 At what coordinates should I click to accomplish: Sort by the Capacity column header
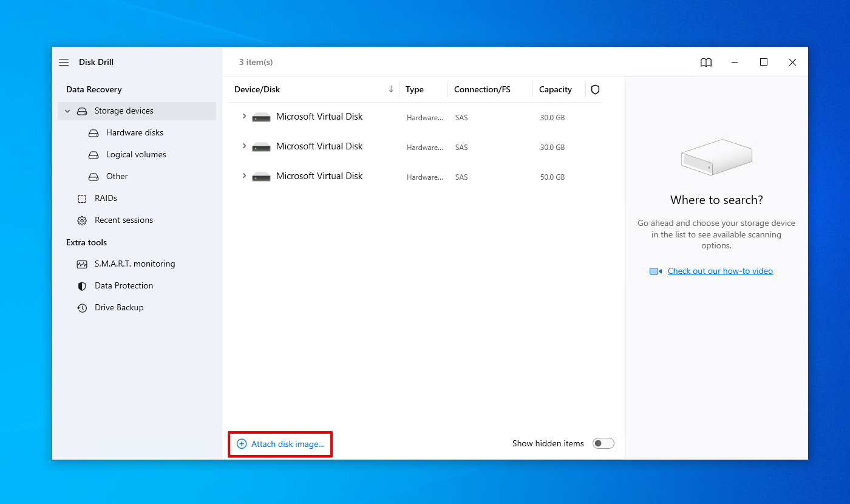point(556,89)
